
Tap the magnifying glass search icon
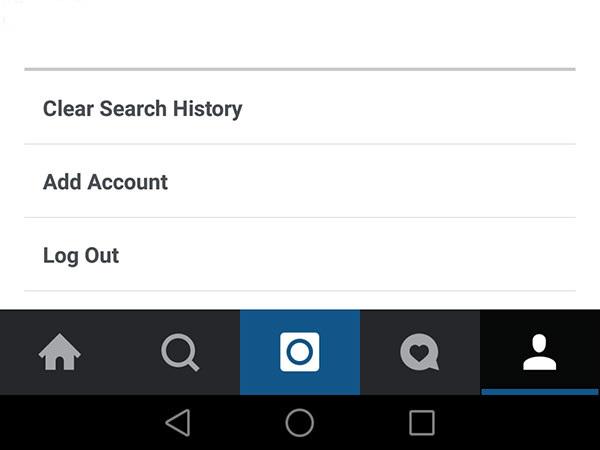pos(180,352)
